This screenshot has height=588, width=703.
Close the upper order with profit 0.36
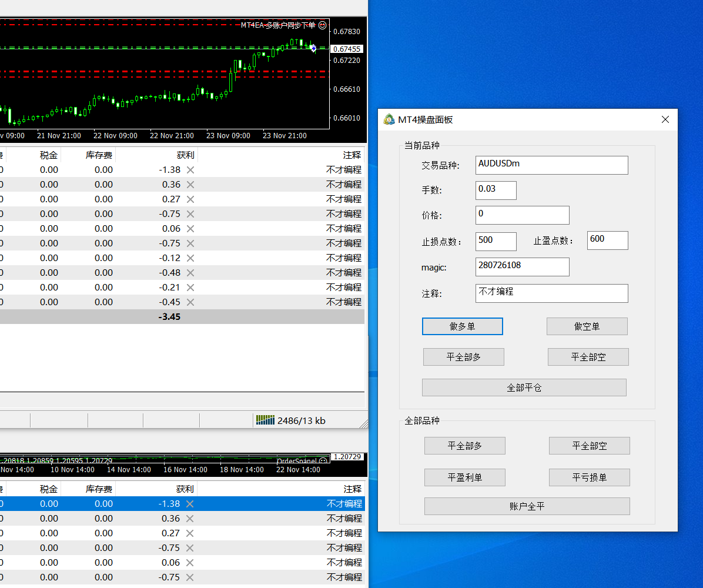[x=190, y=185]
